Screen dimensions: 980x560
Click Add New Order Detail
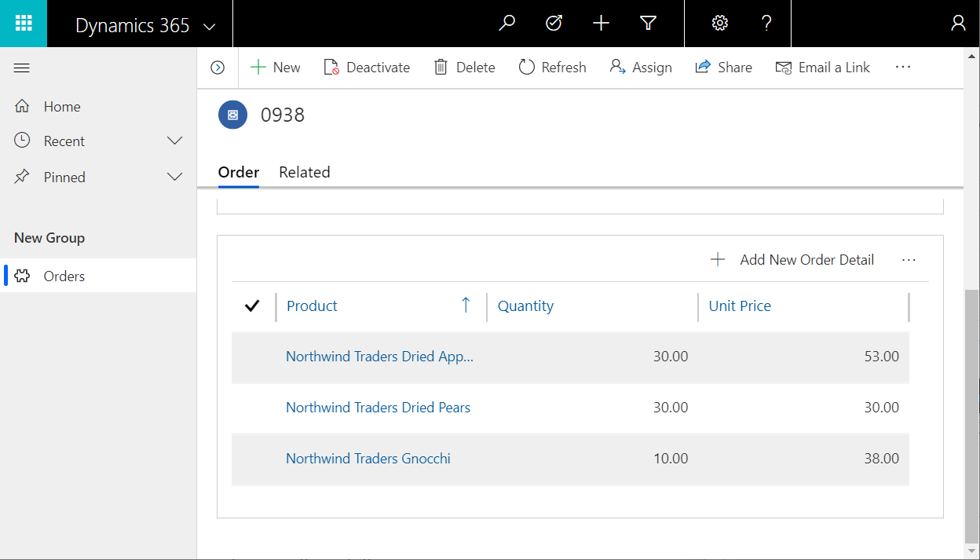(x=792, y=259)
